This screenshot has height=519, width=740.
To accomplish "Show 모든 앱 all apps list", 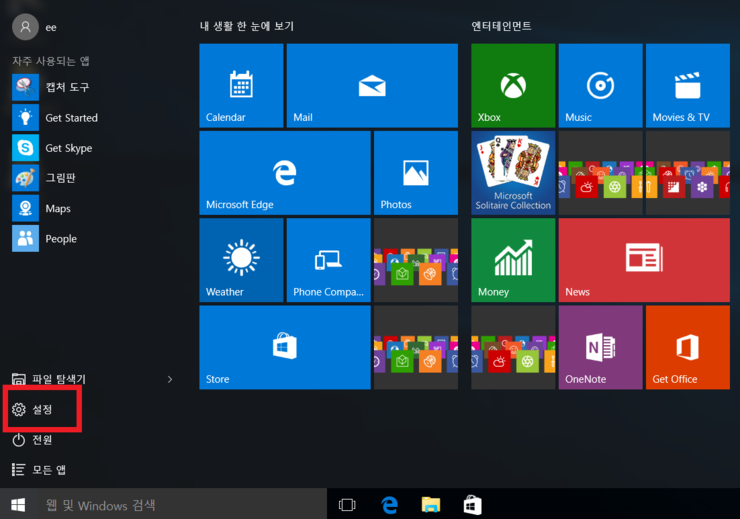I will tap(39, 469).
